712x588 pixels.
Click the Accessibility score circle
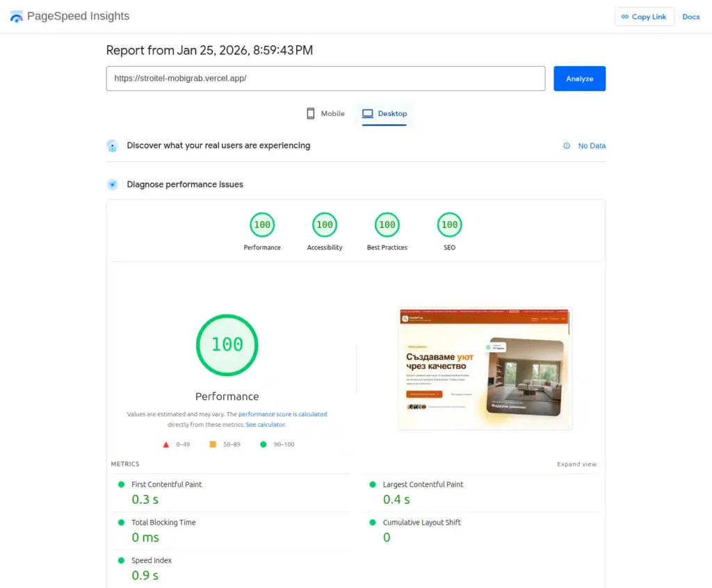[x=324, y=224]
